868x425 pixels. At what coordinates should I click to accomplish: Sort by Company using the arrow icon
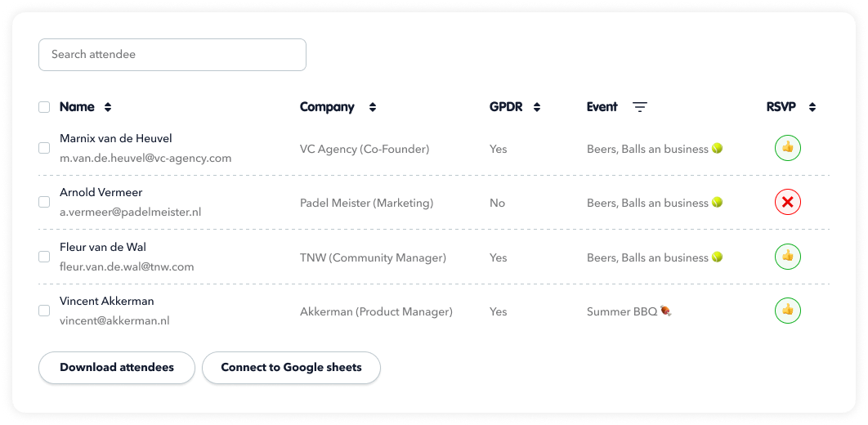[373, 107]
